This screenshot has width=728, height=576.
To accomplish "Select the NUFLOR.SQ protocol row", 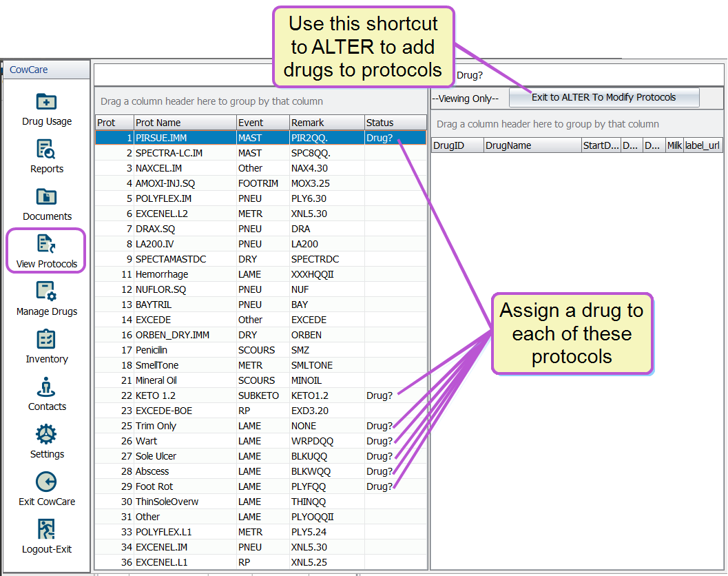I will tap(260, 289).
